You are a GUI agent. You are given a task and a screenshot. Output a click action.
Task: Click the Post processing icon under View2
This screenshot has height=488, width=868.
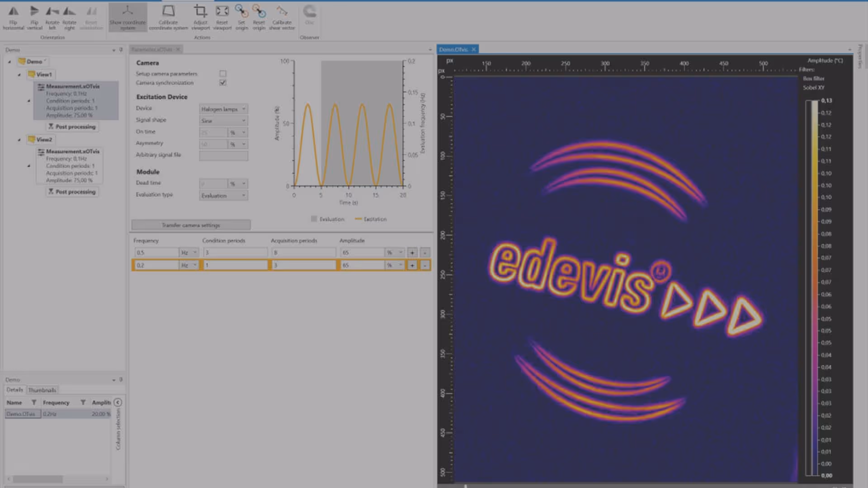coord(51,192)
